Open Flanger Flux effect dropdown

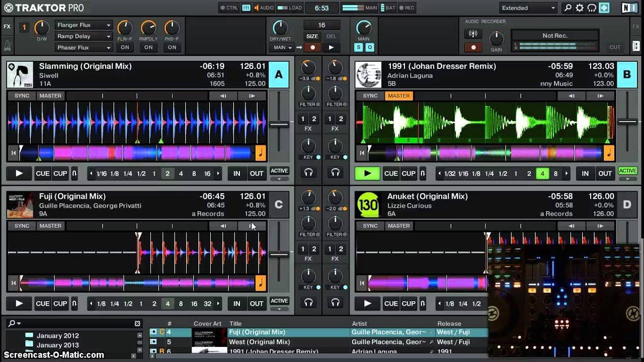pyautogui.click(x=84, y=25)
